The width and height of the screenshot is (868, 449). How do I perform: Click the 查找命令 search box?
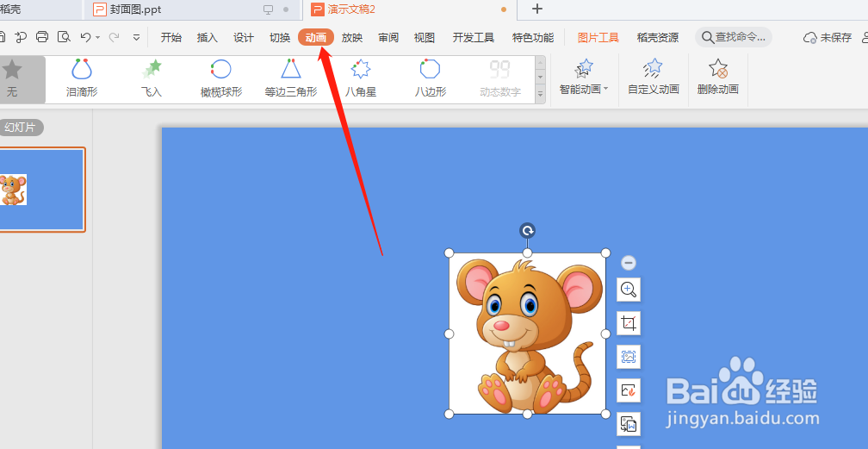coord(734,37)
